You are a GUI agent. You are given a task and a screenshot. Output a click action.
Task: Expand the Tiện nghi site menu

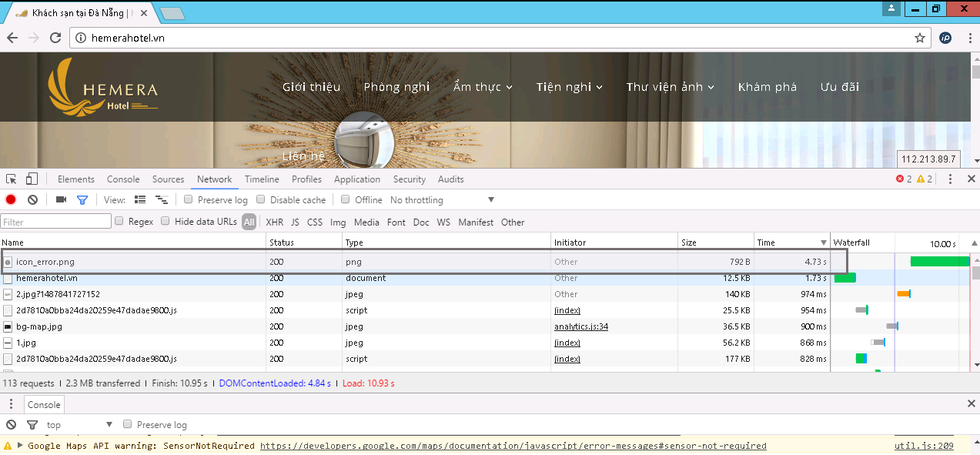[570, 87]
